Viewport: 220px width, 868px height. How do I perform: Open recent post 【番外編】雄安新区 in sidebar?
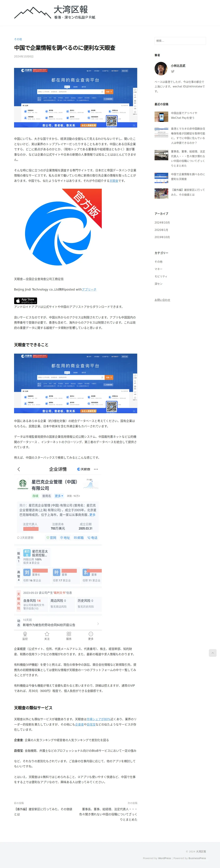tap(188, 192)
